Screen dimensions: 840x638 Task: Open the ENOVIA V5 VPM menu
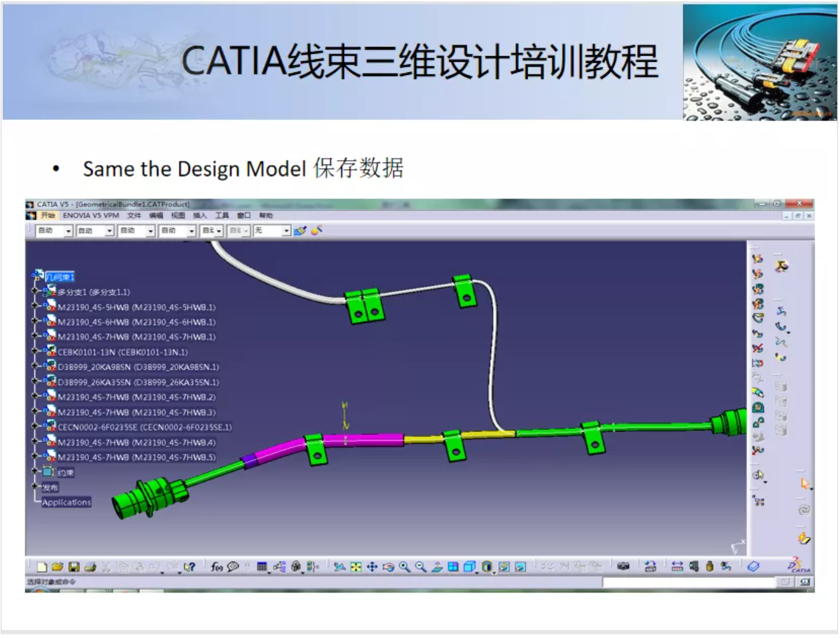[90, 216]
